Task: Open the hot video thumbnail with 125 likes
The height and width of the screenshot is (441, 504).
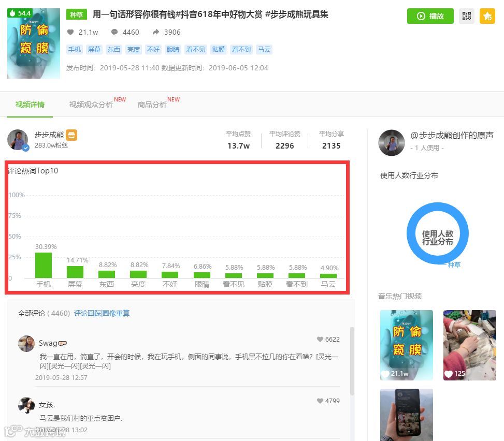Action: point(470,345)
